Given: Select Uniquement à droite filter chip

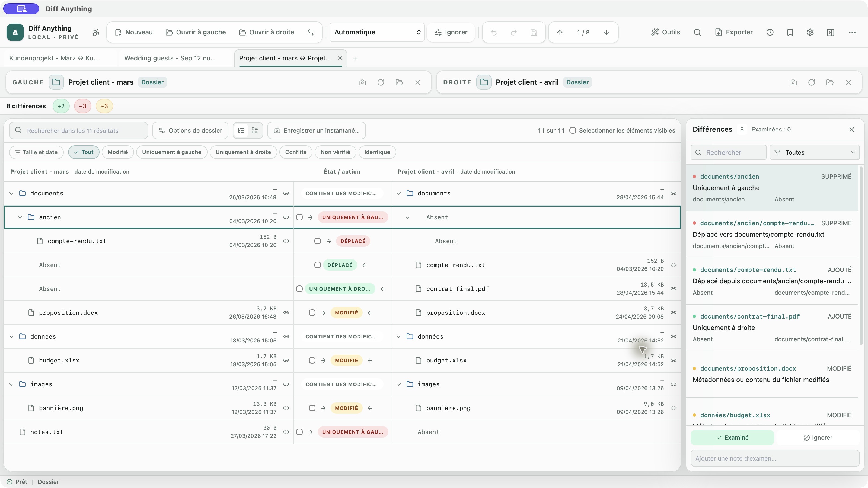Looking at the screenshot, I should [243, 152].
